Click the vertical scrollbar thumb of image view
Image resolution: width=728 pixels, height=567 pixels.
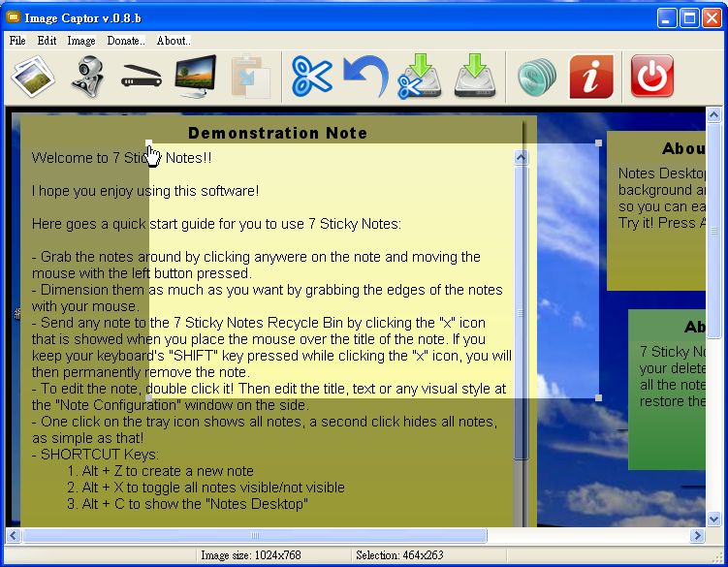point(713,231)
